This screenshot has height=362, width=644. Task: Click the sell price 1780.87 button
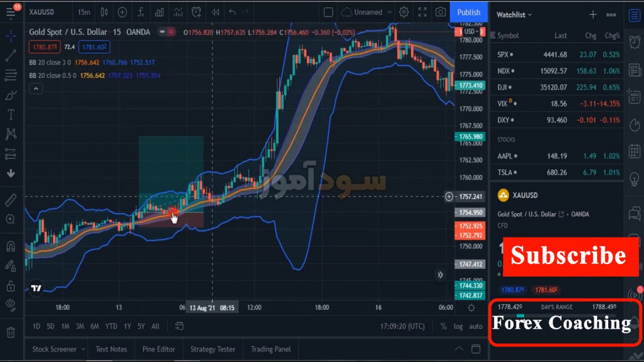(x=45, y=47)
